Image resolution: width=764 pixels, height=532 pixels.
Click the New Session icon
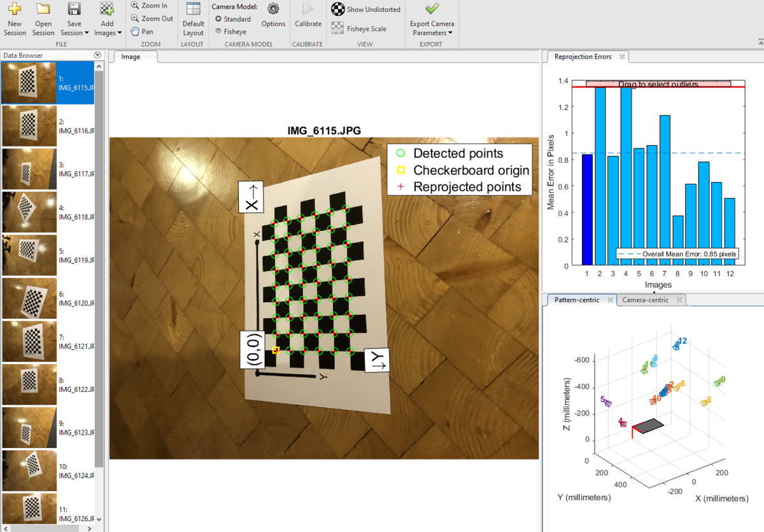coord(14,10)
